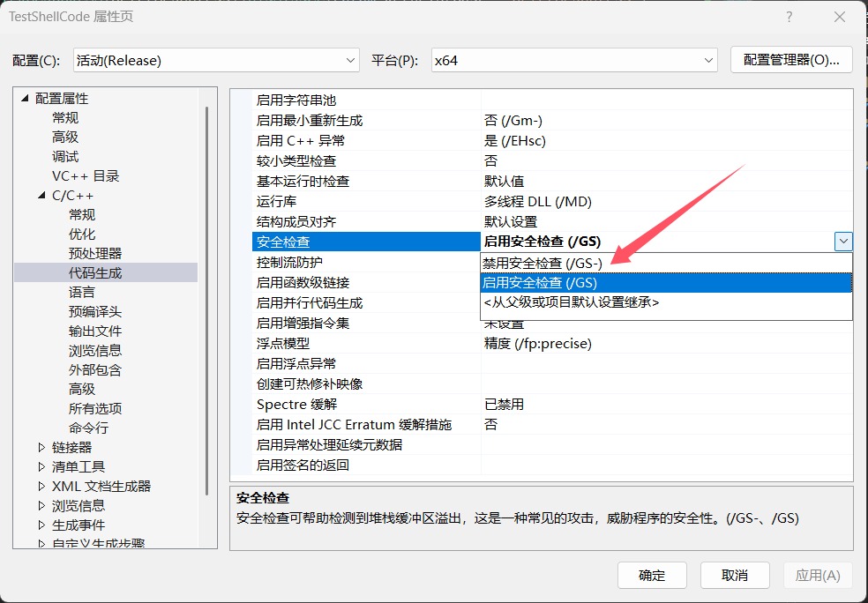Screen dimensions: 868x603
Task: Collapse the 配置属性 tree node
Action: (25, 99)
